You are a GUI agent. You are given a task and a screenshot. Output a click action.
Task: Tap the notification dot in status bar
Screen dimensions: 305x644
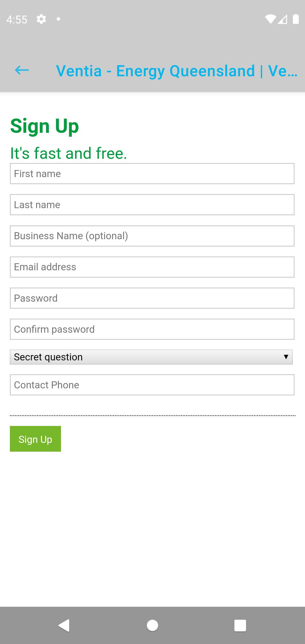[58, 19]
